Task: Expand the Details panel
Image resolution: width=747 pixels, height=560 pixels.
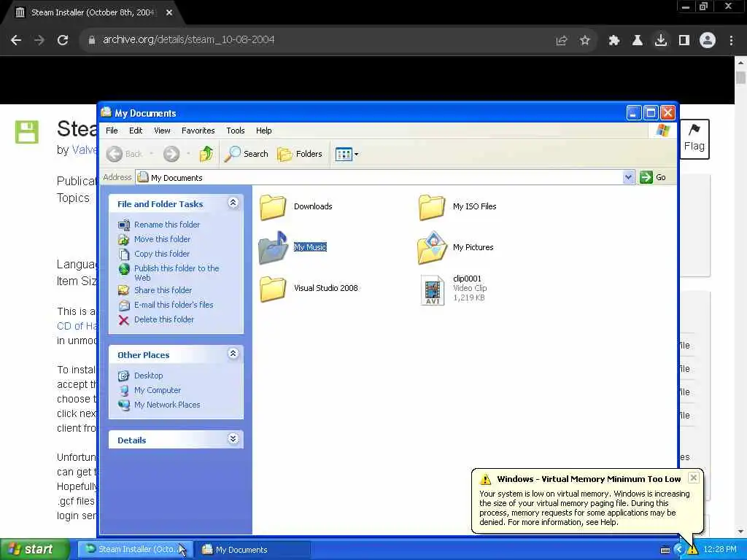Action: click(233, 439)
